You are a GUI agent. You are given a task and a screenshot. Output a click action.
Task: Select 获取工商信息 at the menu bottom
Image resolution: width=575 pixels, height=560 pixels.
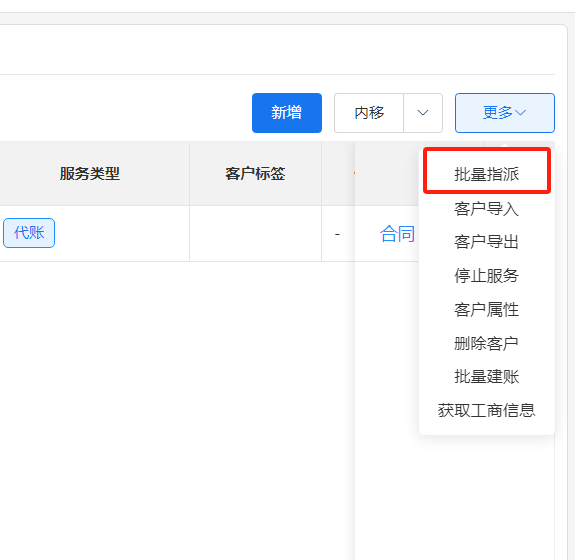click(x=487, y=410)
